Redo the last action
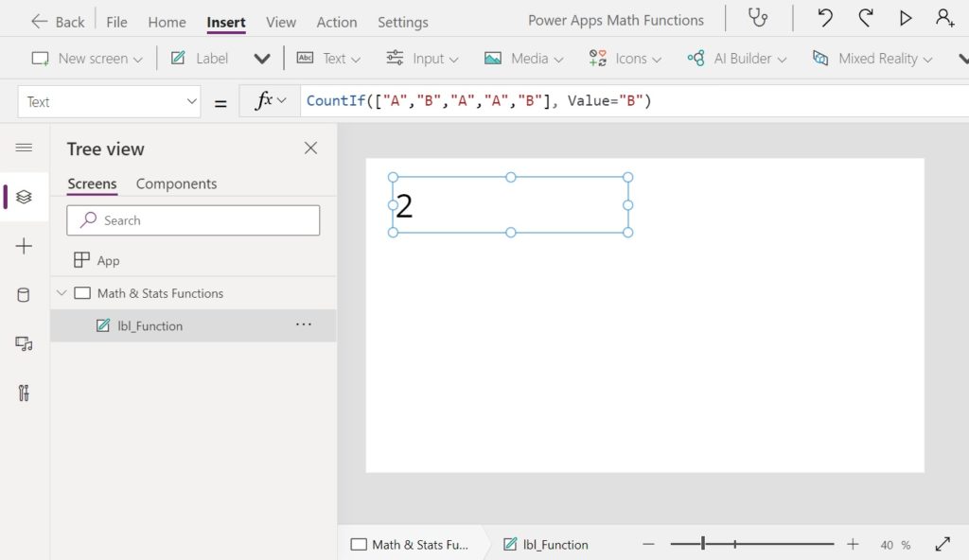 pyautogui.click(x=865, y=18)
